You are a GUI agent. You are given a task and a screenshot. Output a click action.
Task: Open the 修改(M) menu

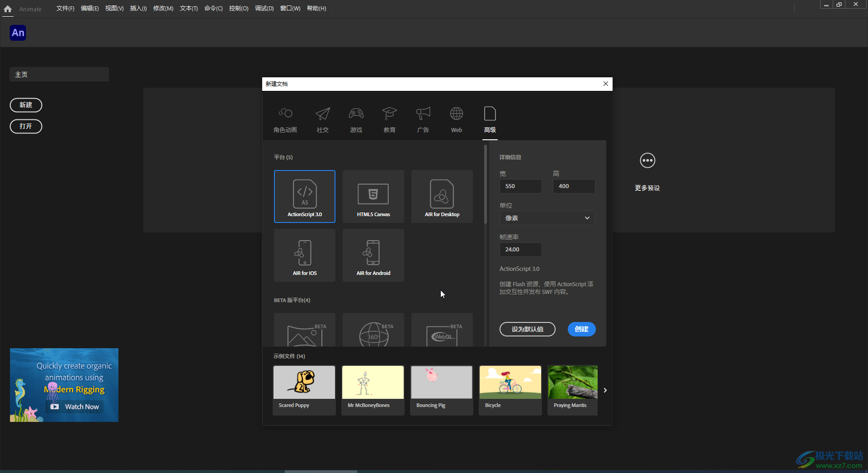(163, 9)
